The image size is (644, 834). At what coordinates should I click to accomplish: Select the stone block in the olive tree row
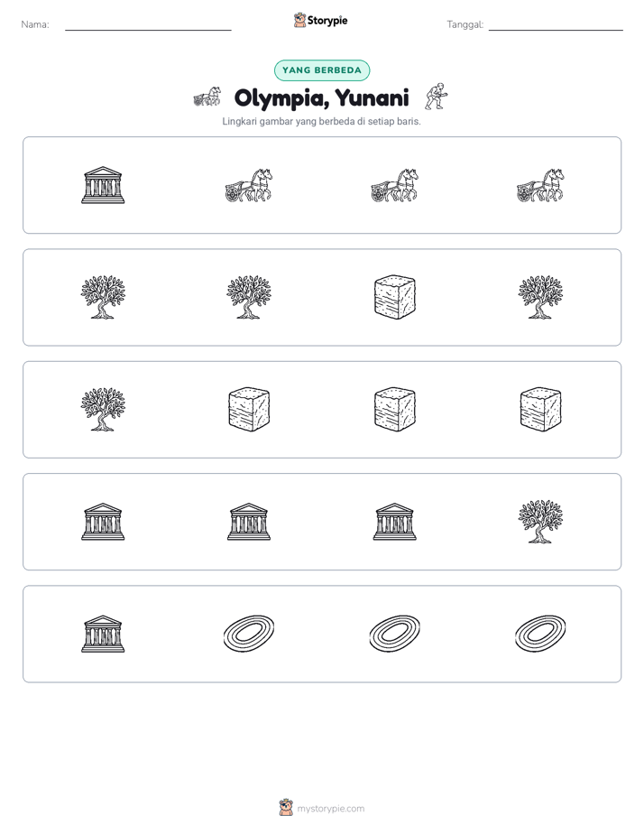point(395,297)
